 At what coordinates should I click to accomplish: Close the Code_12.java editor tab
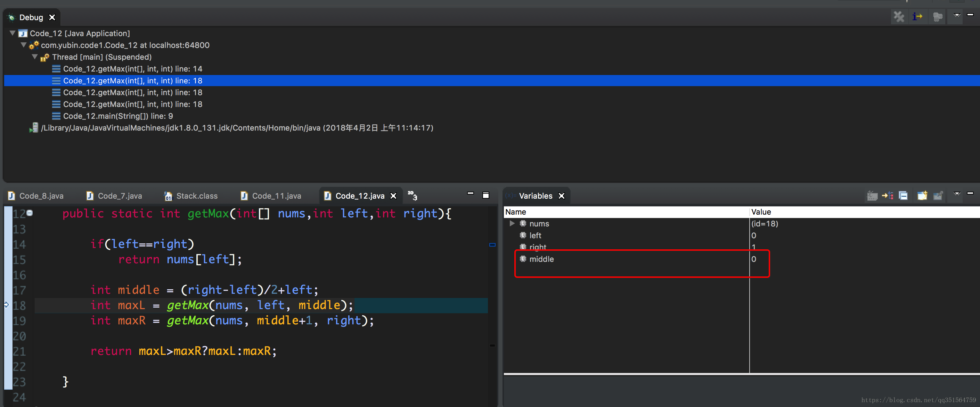[x=393, y=196]
